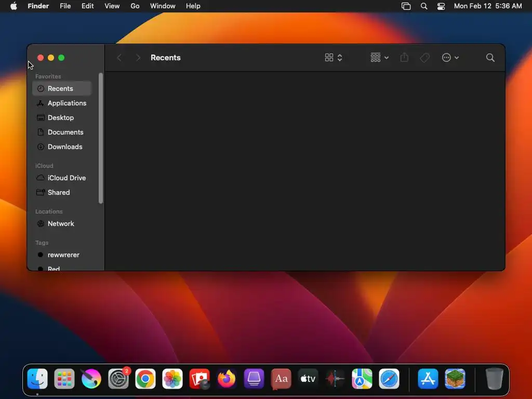
Task: Click the sidebar scrollbar
Action: [x=100, y=138]
